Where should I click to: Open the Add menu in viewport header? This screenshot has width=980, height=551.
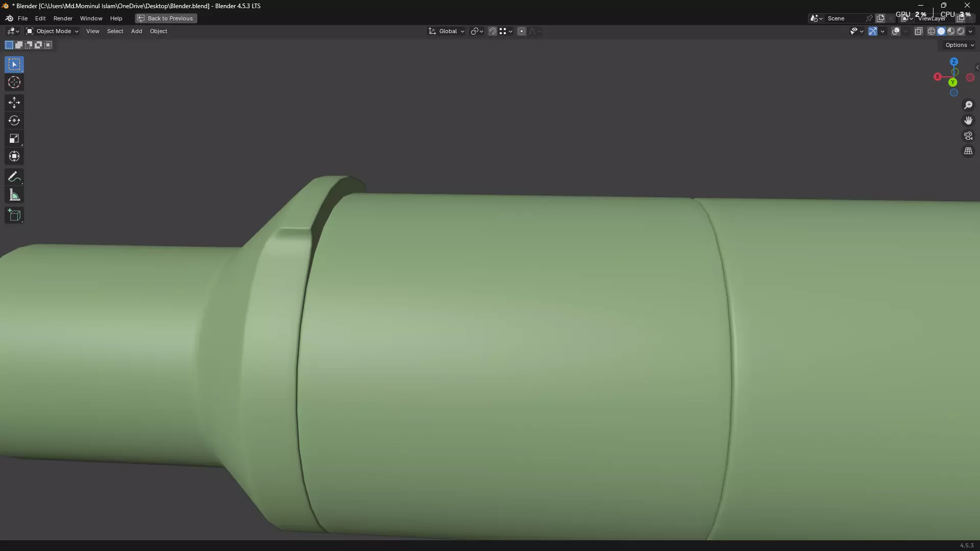click(x=136, y=31)
